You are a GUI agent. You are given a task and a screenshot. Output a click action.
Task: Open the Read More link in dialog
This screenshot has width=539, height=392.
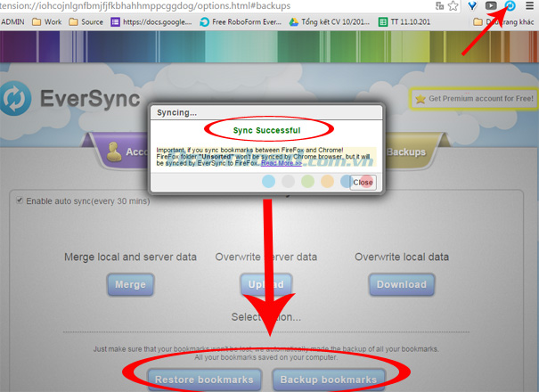(x=282, y=163)
